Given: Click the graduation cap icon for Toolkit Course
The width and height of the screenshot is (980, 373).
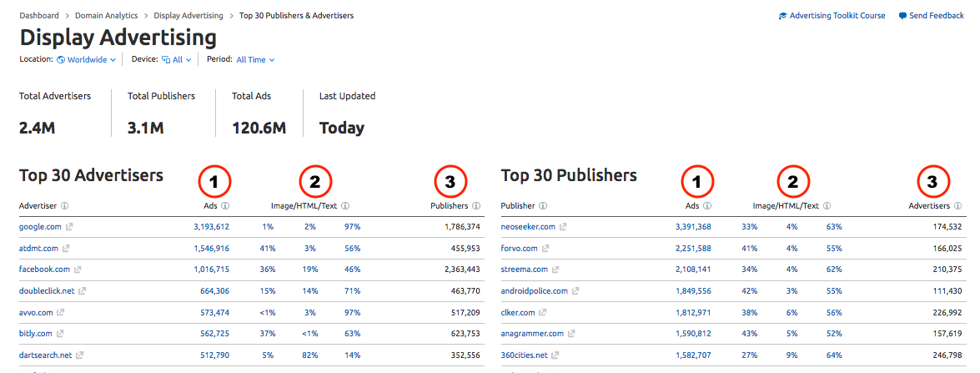Looking at the screenshot, I should [x=782, y=16].
